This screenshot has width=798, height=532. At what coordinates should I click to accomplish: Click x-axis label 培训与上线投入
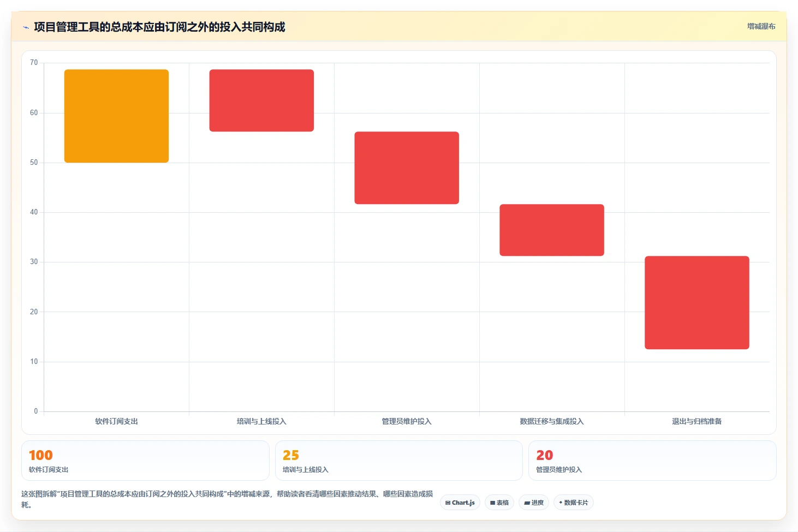click(x=261, y=421)
